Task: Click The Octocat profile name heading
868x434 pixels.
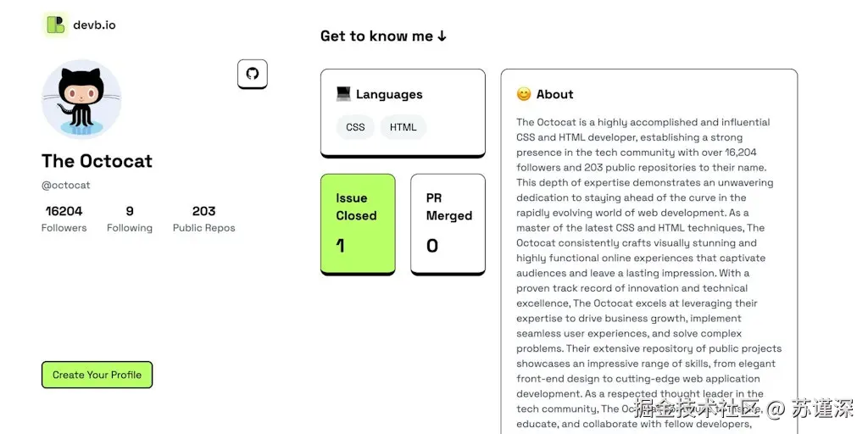Action: point(97,161)
